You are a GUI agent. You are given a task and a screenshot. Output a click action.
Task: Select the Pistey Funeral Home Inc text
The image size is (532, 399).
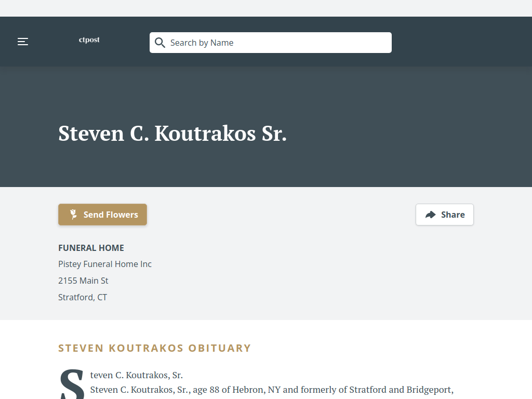pos(105,264)
